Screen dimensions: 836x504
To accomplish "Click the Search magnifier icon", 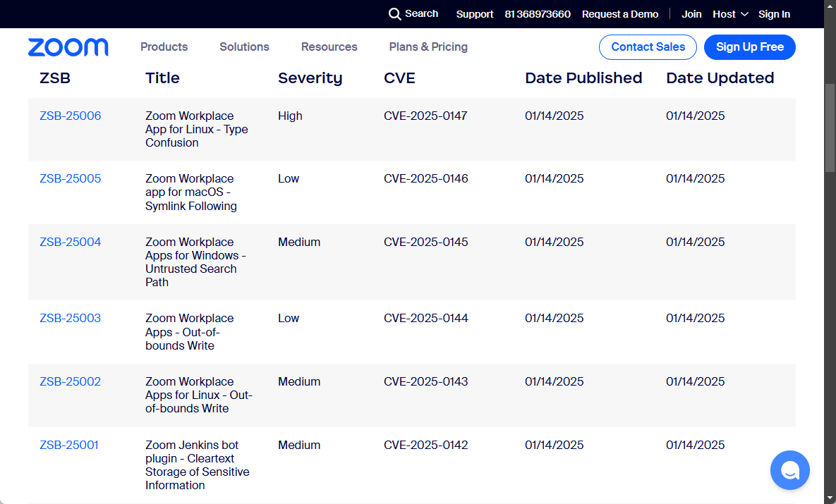I will pos(394,14).
